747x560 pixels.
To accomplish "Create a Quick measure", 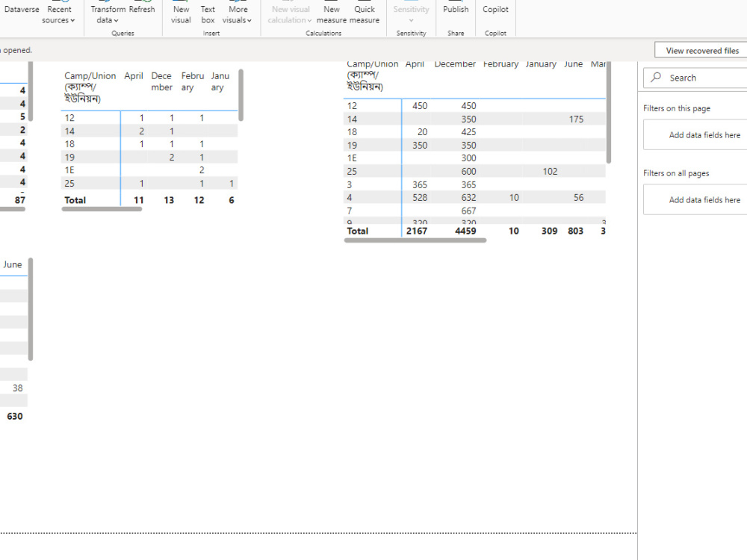I will 365,14.
